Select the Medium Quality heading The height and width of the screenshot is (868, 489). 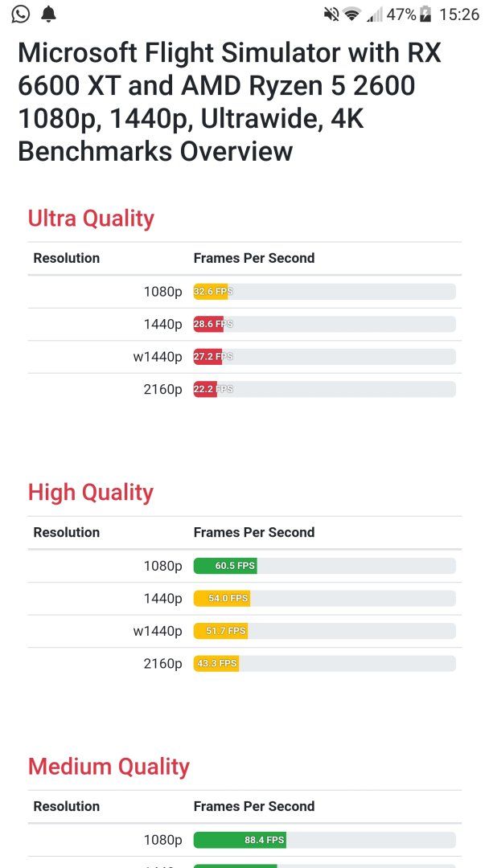point(109,766)
